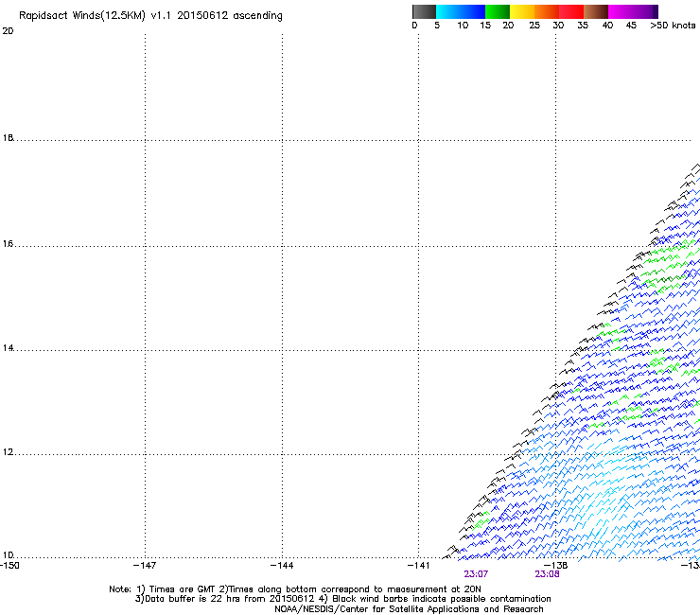Click the latitude label 10
This screenshot has height=615, width=700.
point(8,555)
